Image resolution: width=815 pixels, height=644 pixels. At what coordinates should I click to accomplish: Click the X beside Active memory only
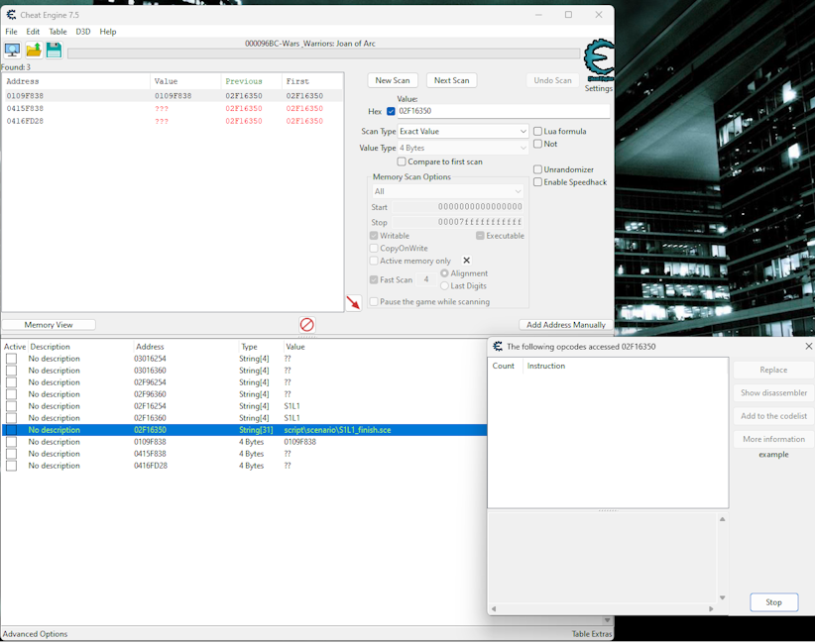[466, 261]
